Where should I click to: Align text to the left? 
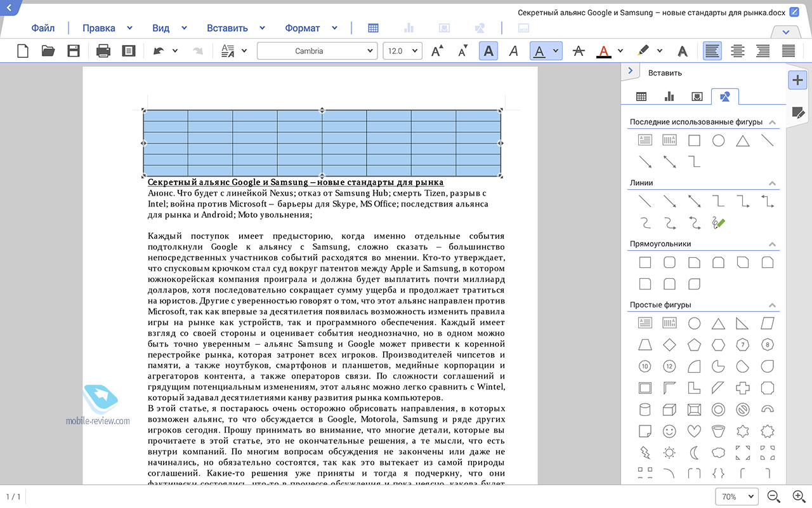(712, 51)
